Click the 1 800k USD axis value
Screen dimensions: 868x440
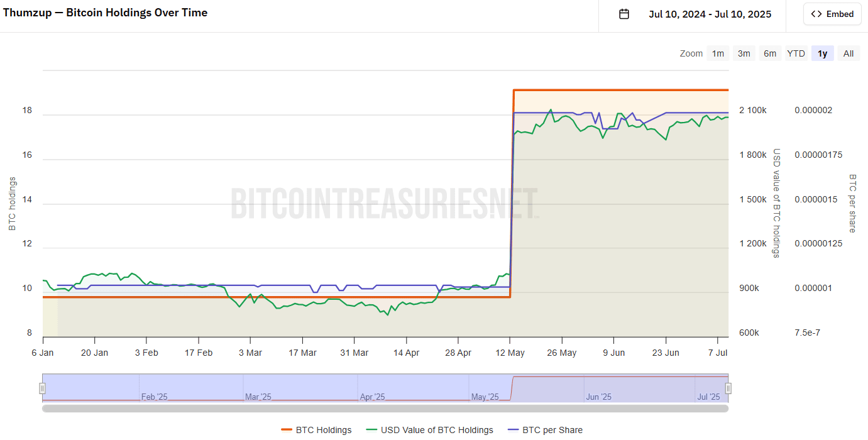point(753,155)
